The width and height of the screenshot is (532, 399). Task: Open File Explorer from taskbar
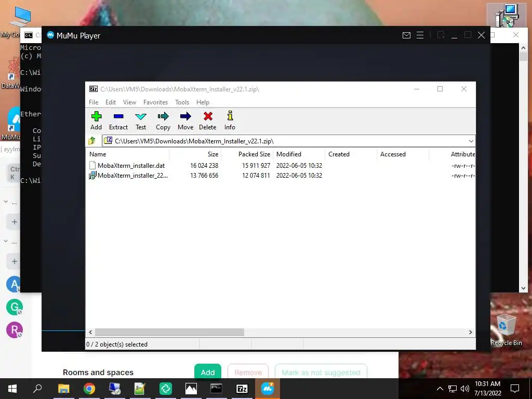[x=63, y=389]
